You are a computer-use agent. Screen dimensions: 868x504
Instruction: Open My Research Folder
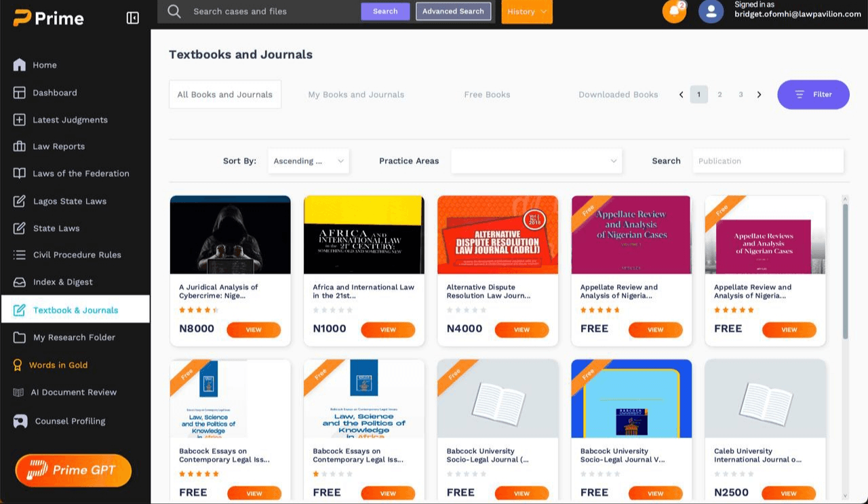point(74,338)
